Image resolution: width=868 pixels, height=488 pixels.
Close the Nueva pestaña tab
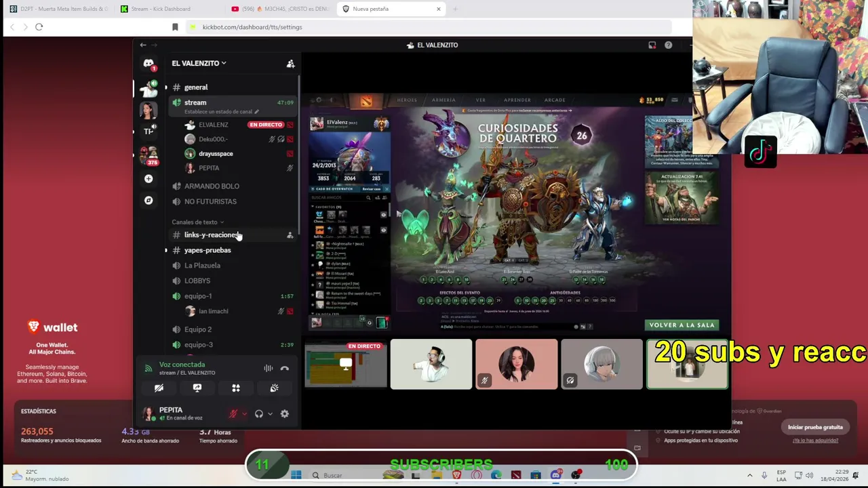(439, 9)
